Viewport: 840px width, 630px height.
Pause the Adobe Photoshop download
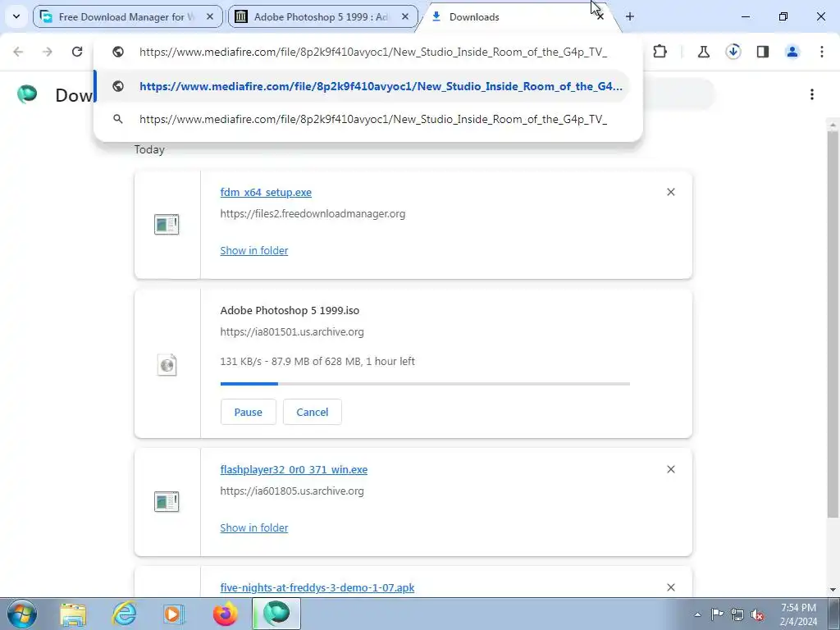(x=248, y=412)
